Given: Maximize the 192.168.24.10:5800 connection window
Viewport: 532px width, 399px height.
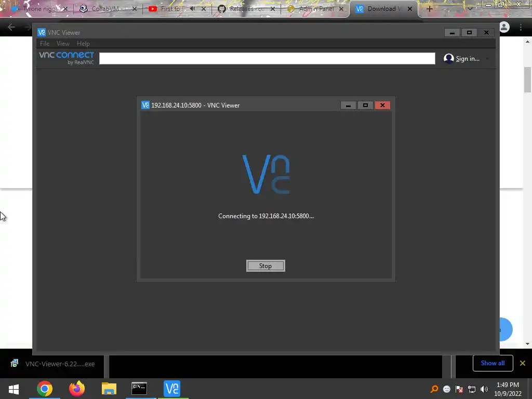Looking at the screenshot, I should 365,105.
